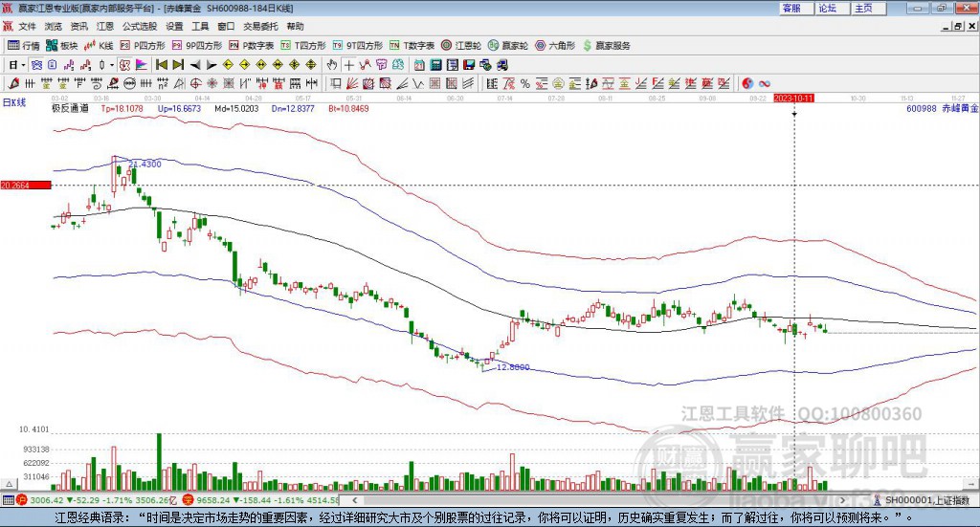This screenshot has height=527, width=980.
Task: Open the 江恩 menu
Action: [105, 26]
